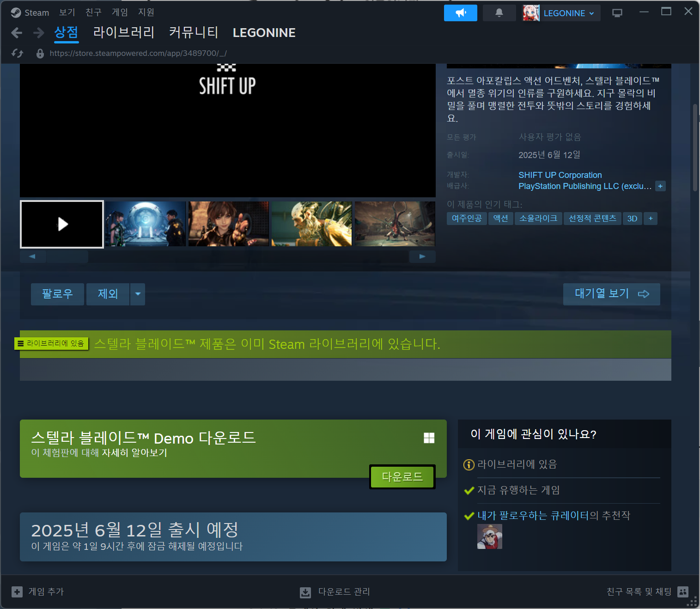Click the grid icon on the demo banner
Screen dimensions: 700x609
(x=429, y=438)
